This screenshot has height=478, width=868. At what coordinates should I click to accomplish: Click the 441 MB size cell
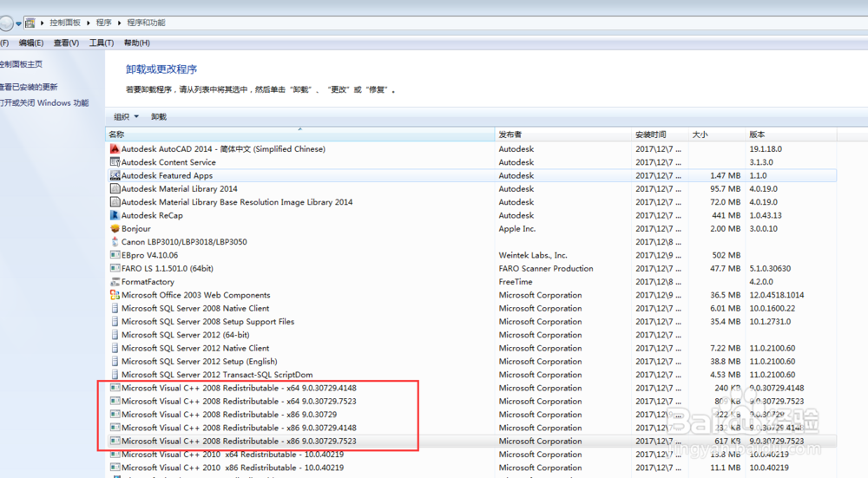tap(727, 215)
